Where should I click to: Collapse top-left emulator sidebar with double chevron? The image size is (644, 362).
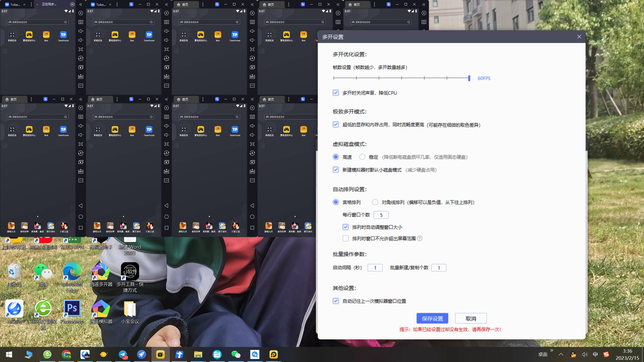(81, 4)
